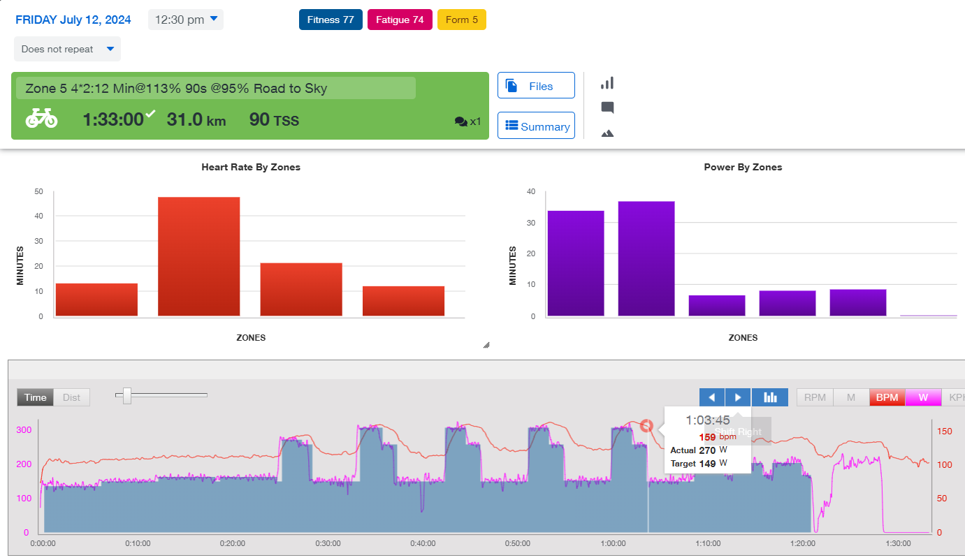This screenshot has height=560, width=965.
Task: Click the 1:00:00 time axis label
Action: (x=613, y=543)
